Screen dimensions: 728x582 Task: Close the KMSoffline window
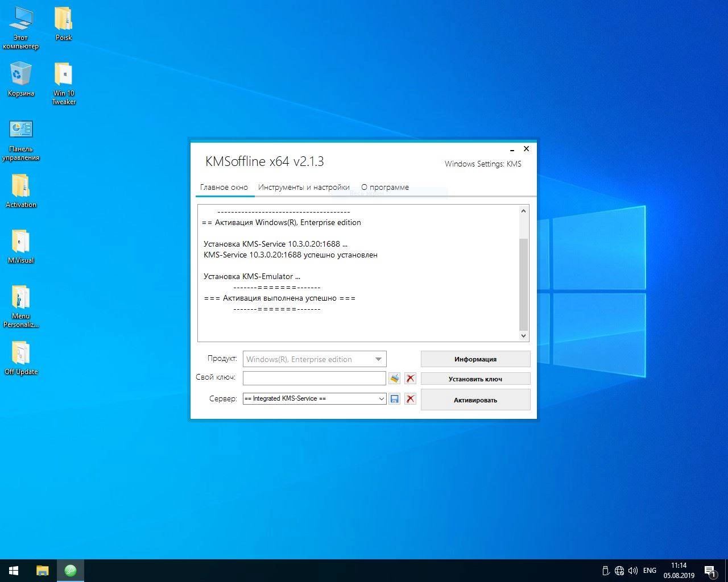click(526, 149)
